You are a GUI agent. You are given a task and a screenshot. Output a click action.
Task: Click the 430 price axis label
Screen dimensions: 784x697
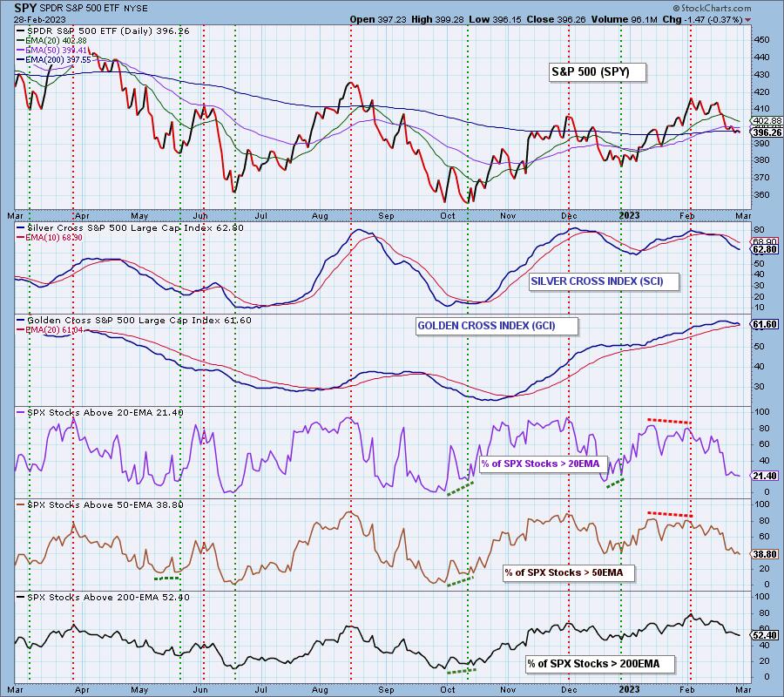(x=763, y=74)
